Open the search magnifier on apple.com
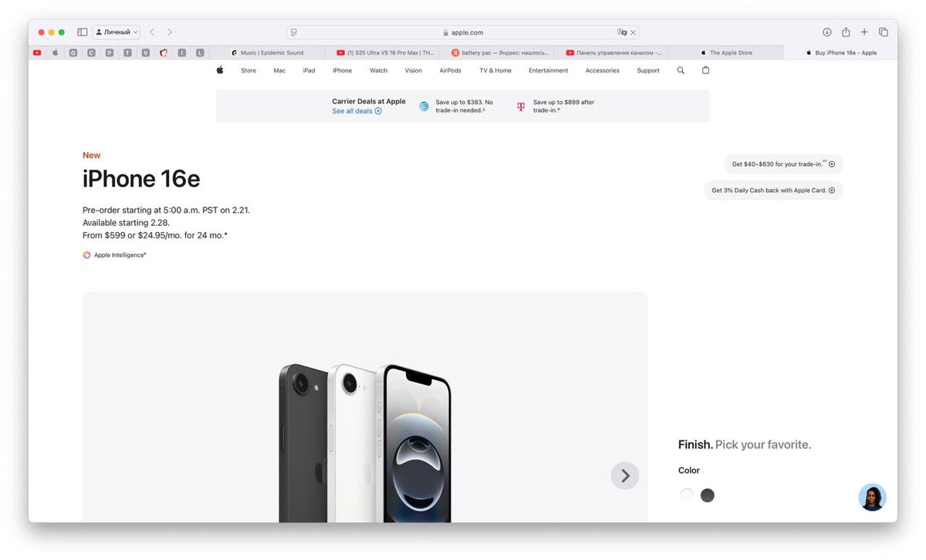The image size is (926, 560). point(681,70)
